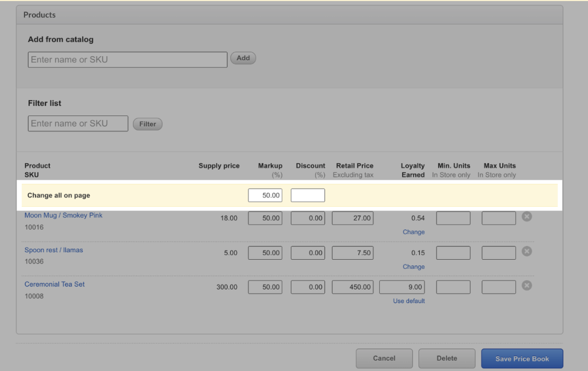This screenshot has width=588, height=371.
Task: Open Ceremonial Tea Set product link
Action: (55, 285)
